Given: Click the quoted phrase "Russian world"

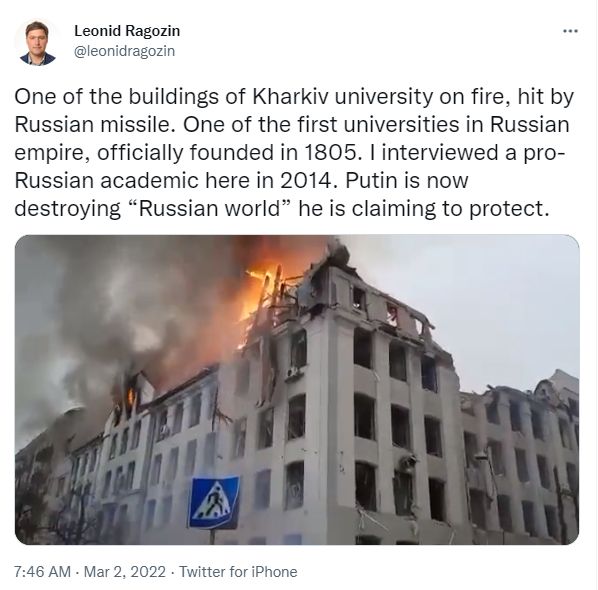Looking at the screenshot, I should (210, 209).
